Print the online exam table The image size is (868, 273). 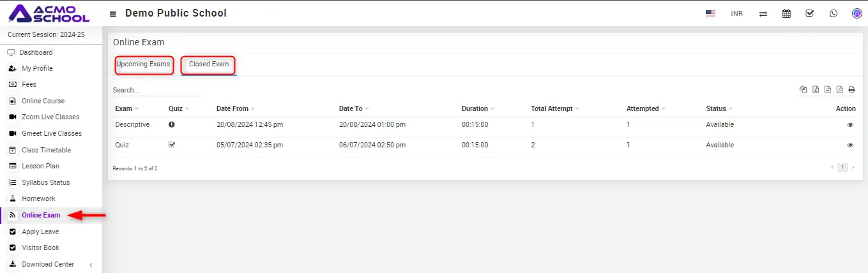tap(851, 90)
